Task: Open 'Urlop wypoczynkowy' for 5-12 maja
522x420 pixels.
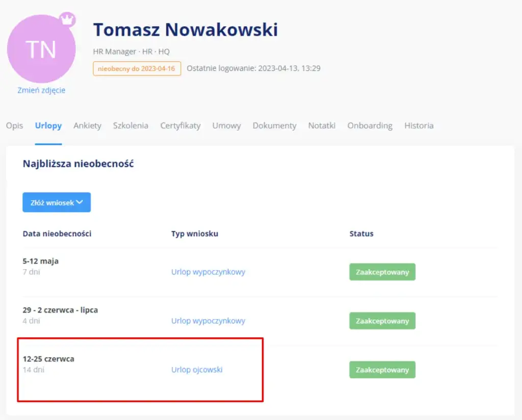Action: point(208,272)
